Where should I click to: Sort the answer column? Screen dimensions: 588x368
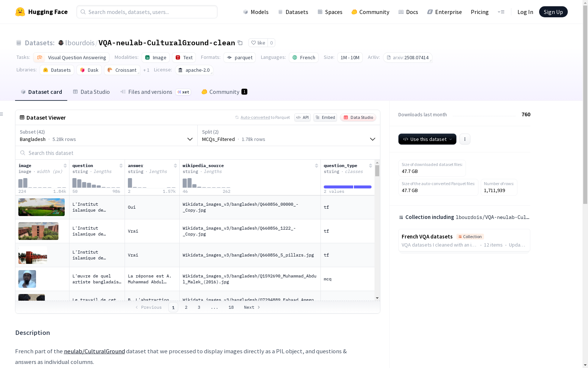[175, 166]
